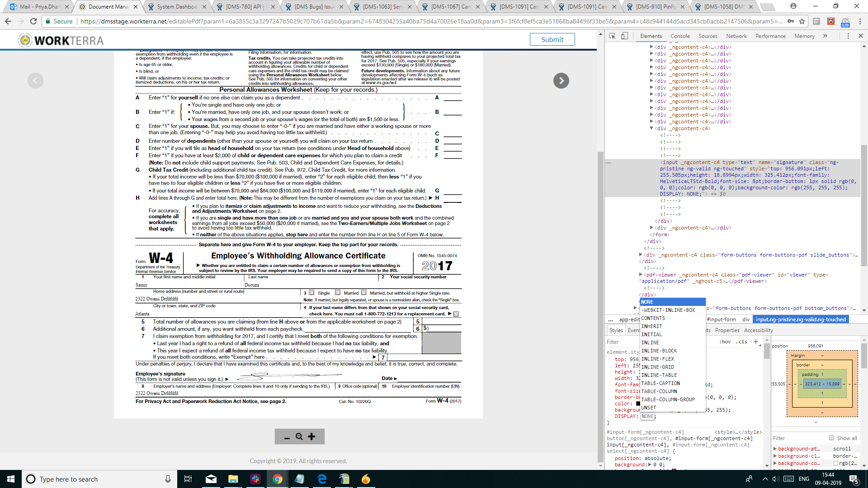
Task: Expand the background-color computed property
Action: 775,463
